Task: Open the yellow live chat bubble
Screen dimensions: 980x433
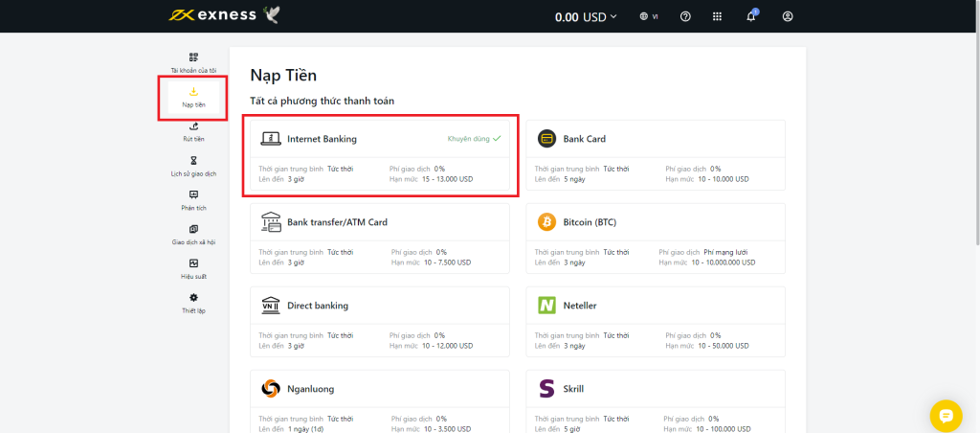Action: click(946, 416)
